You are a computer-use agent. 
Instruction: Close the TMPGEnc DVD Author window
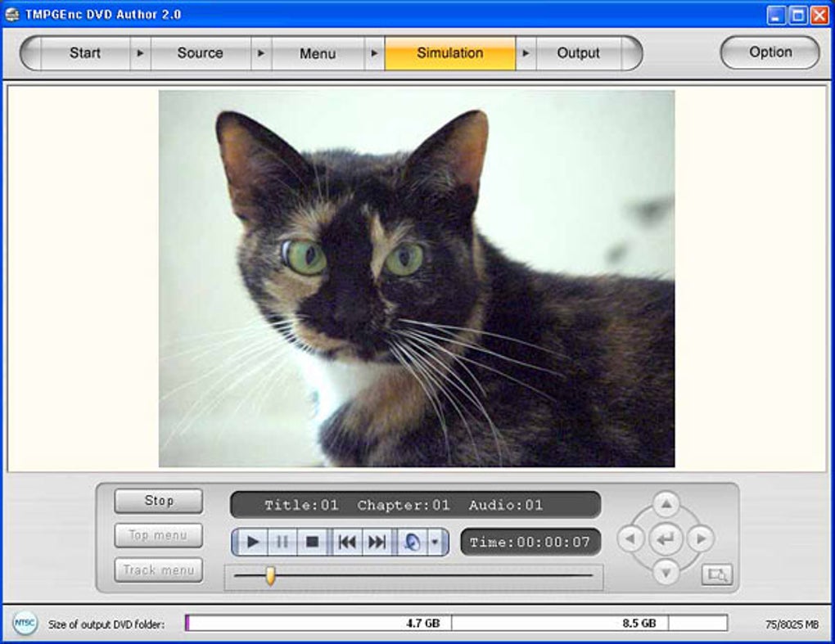pyautogui.click(x=819, y=16)
